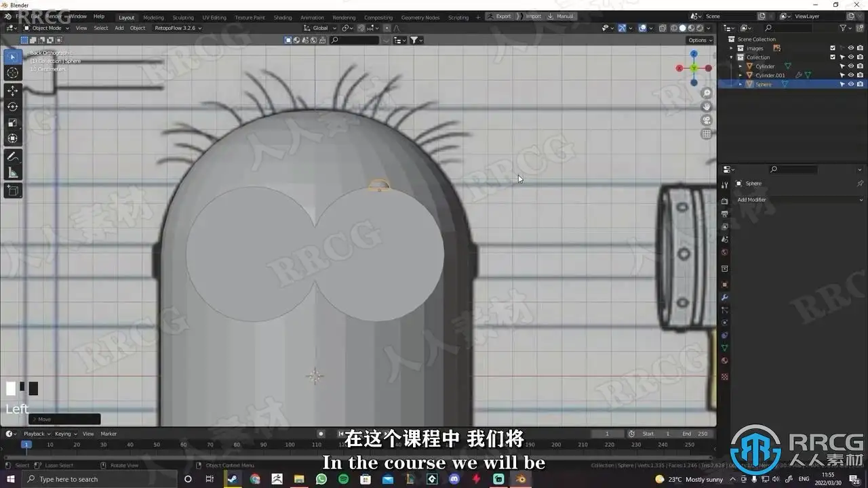Screen dimensions: 868x488
Task: Hide the Collection in viewport
Action: point(851,57)
